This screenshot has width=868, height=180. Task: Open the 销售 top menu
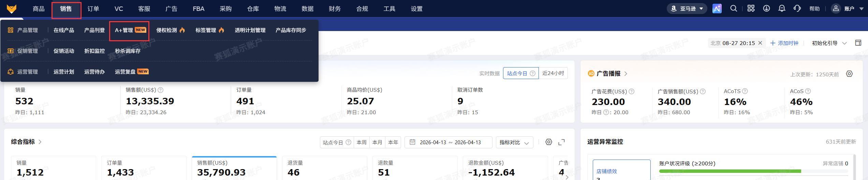coord(66,9)
